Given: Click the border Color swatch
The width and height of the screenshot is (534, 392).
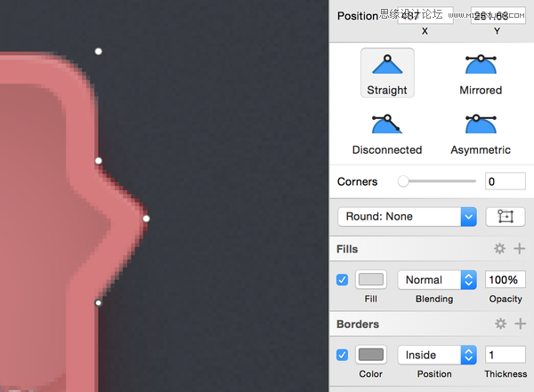Looking at the screenshot, I should click(x=371, y=355).
